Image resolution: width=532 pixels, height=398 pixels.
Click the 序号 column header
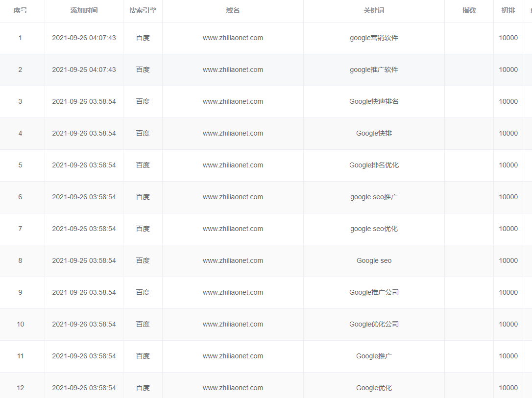point(20,10)
